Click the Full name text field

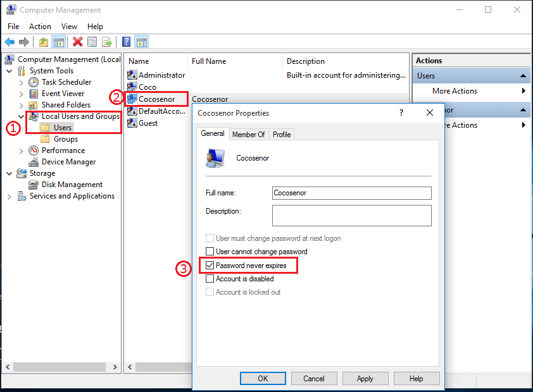click(x=351, y=193)
